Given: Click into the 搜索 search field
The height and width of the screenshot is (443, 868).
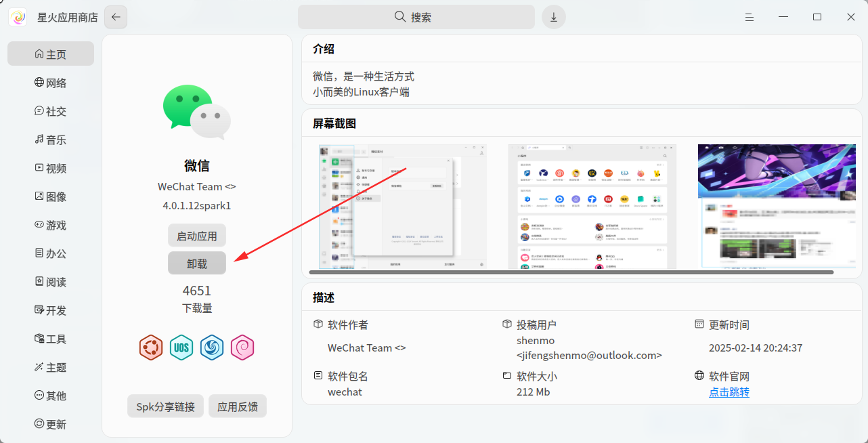Looking at the screenshot, I should (416, 17).
